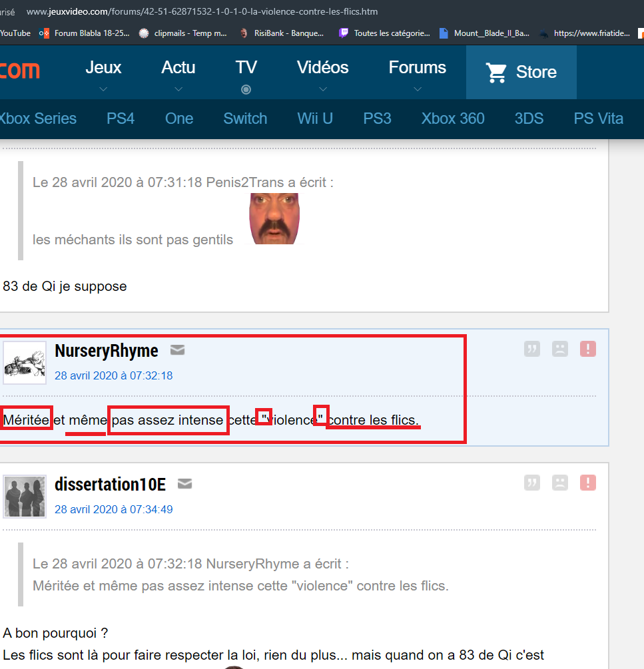This screenshot has width=644, height=669.
Task: Select Wii U platform tab
Action: (x=315, y=118)
